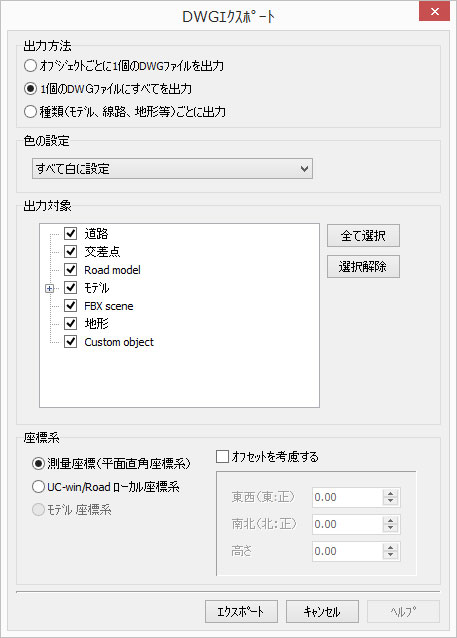Select 種類ごとに出力 radio option
This screenshot has height=638, width=457.
30,111
